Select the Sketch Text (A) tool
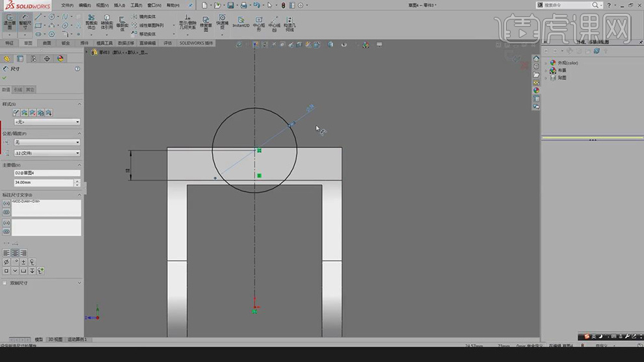 78,25
